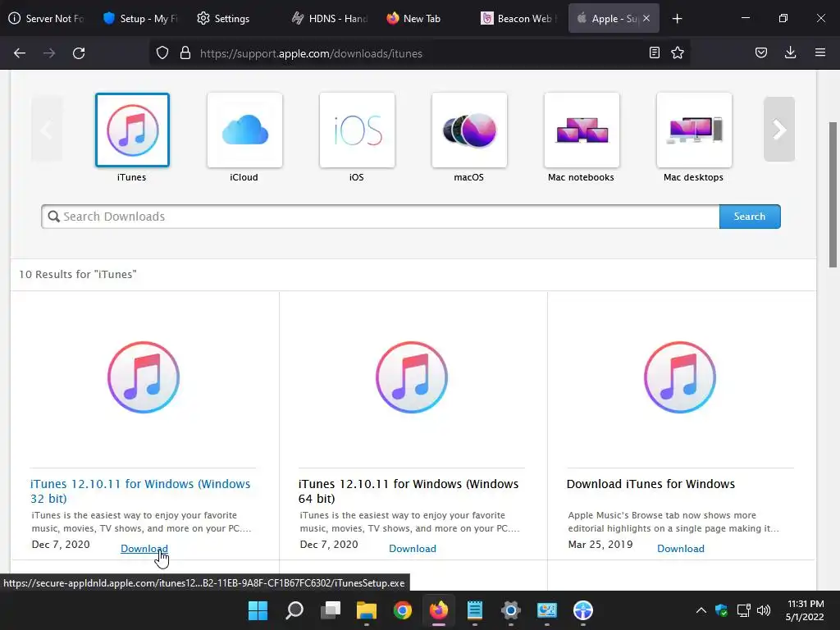Select the iCloud category thumbnail
Screen dimensions: 840x630
(x=244, y=130)
